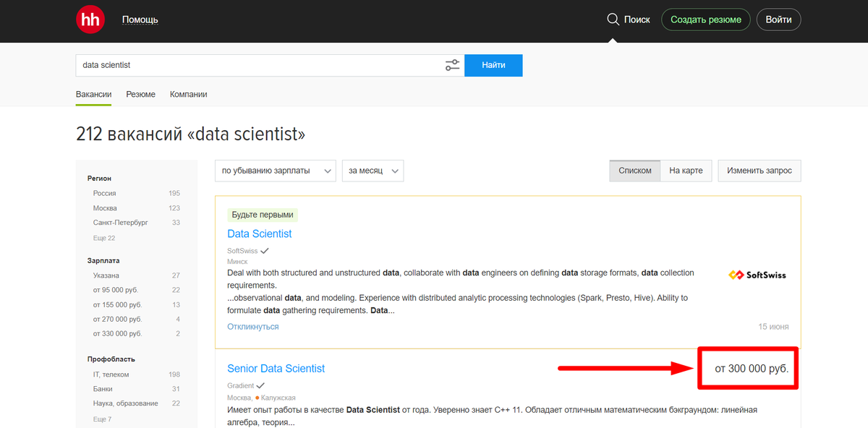This screenshot has height=428, width=868.
Task: Open advanced search filters slider icon
Action: 452,65
